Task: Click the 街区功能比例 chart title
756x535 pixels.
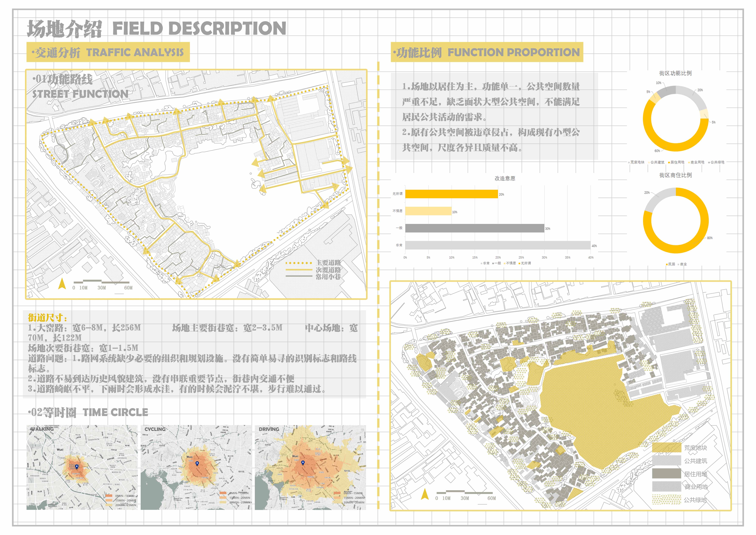Action: tap(675, 73)
